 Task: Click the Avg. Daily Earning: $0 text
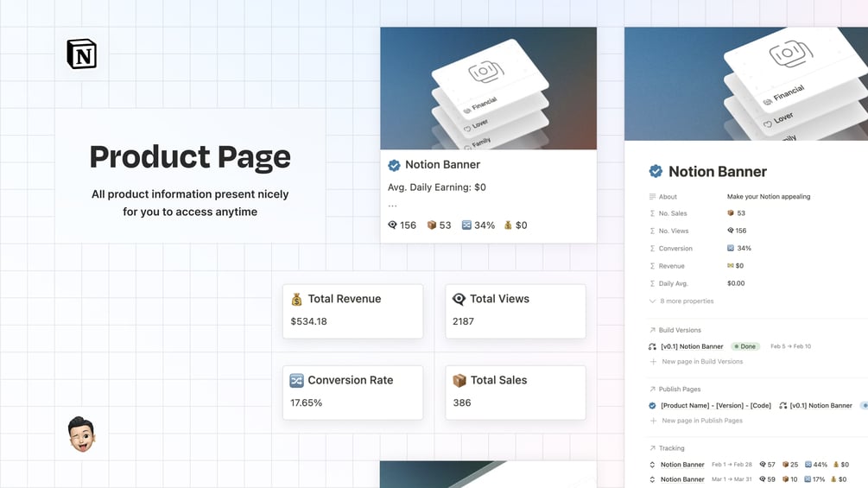tap(437, 187)
